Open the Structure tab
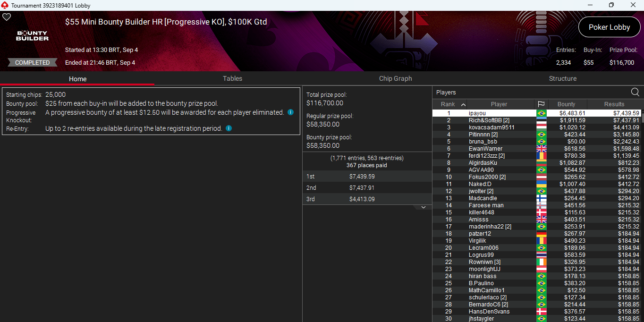 pos(562,78)
